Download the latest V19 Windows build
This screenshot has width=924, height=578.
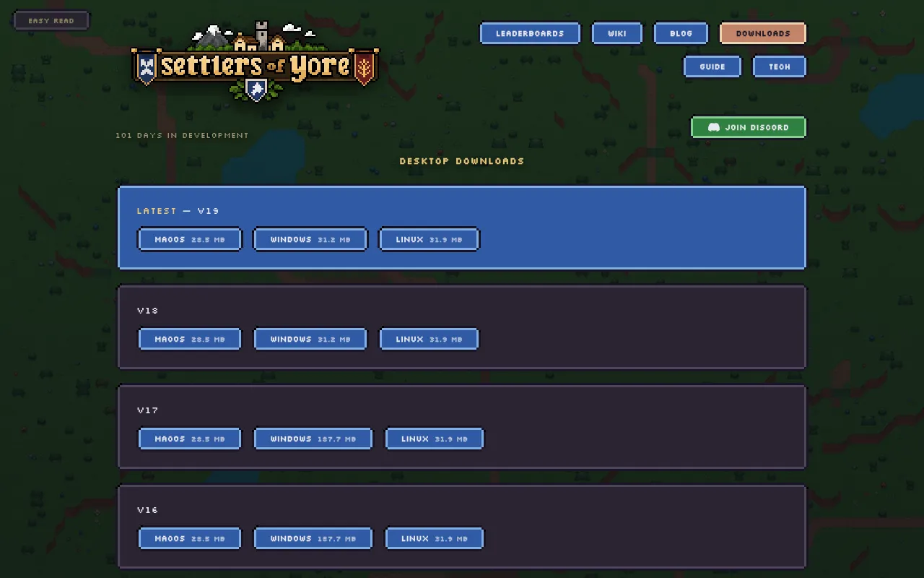point(310,239)
